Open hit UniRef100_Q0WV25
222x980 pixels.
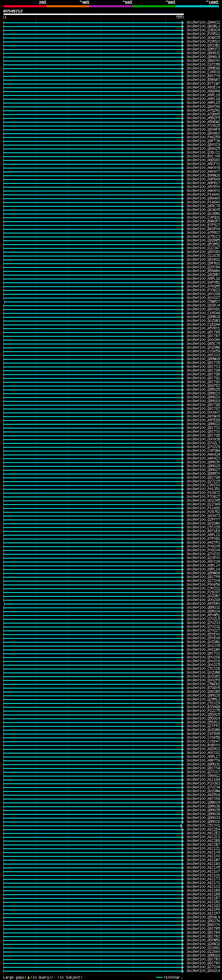203,38
